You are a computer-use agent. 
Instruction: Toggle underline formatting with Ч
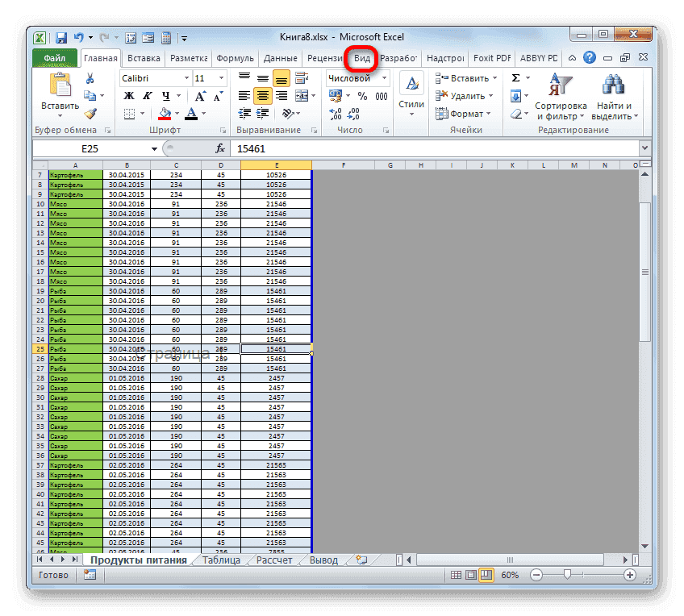coord(167,94)
